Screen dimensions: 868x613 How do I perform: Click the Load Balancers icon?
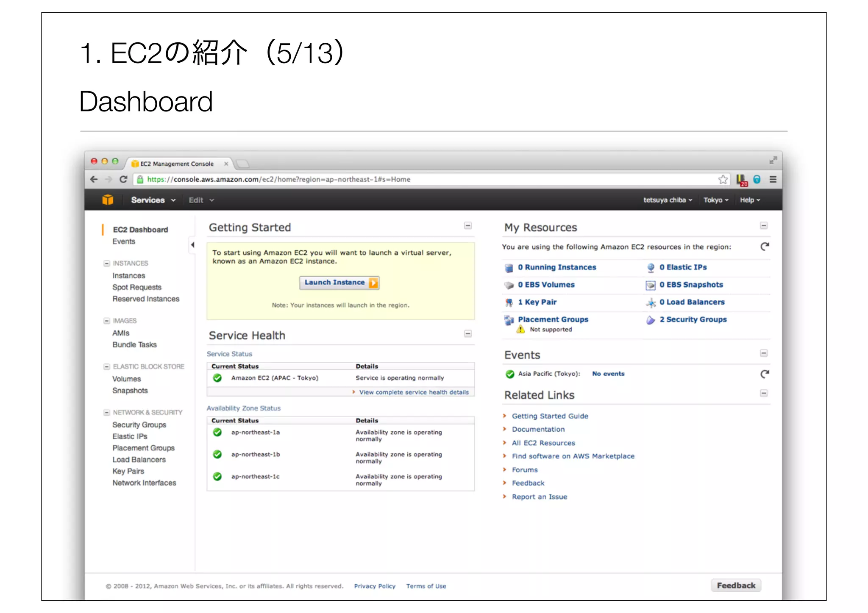pyautogui.click(x=651, y=302)
